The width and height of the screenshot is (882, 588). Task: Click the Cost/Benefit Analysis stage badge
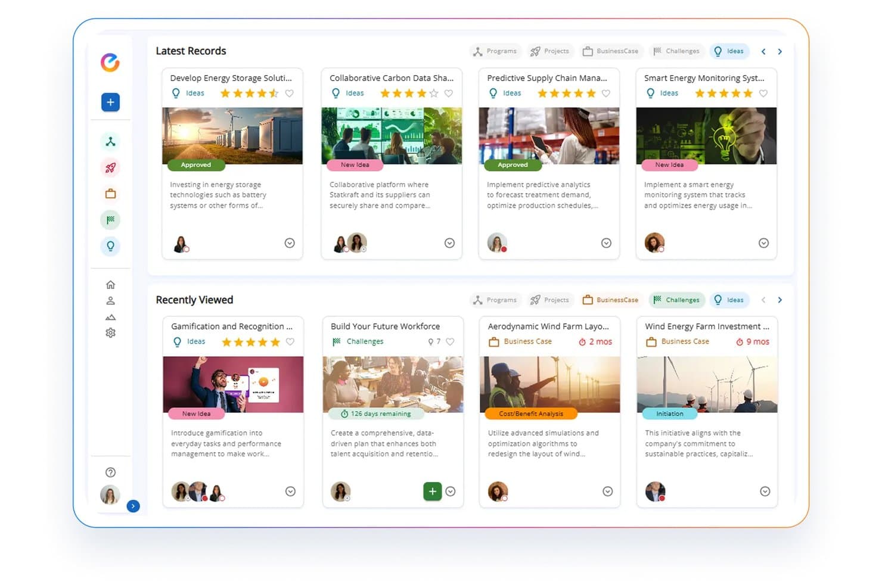(x=530, y=414)
